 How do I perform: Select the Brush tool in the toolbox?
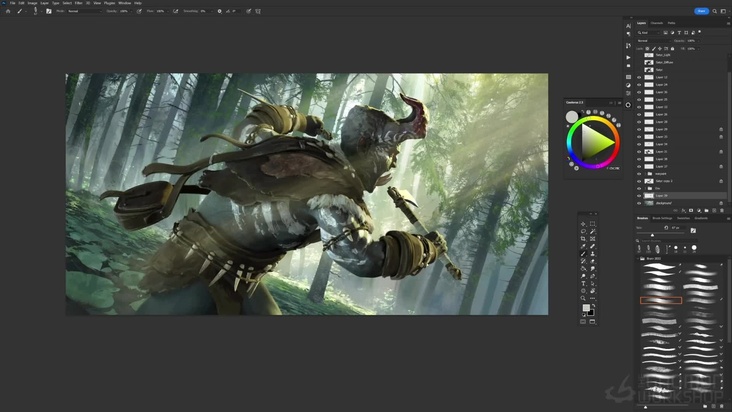(x=583, y=254)
